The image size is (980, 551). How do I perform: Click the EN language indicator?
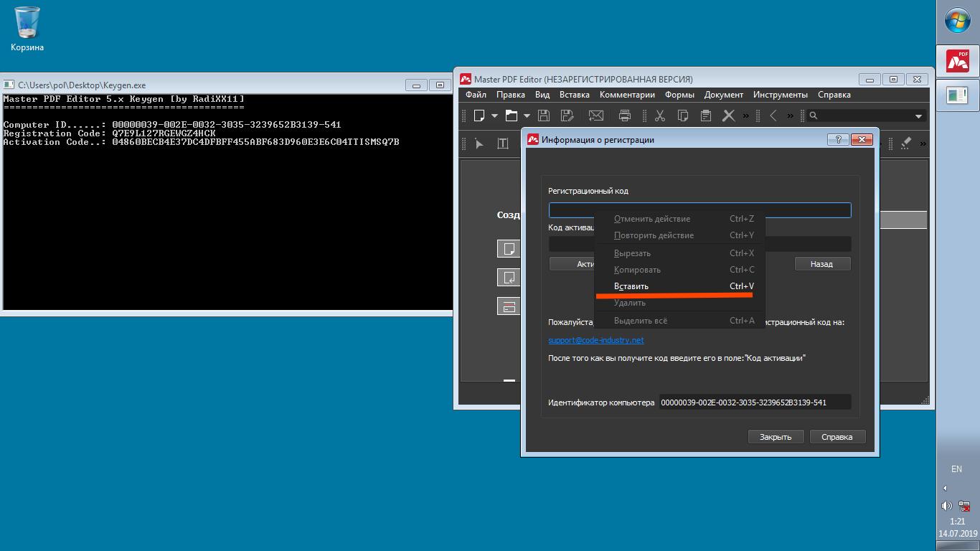point(956,469)
